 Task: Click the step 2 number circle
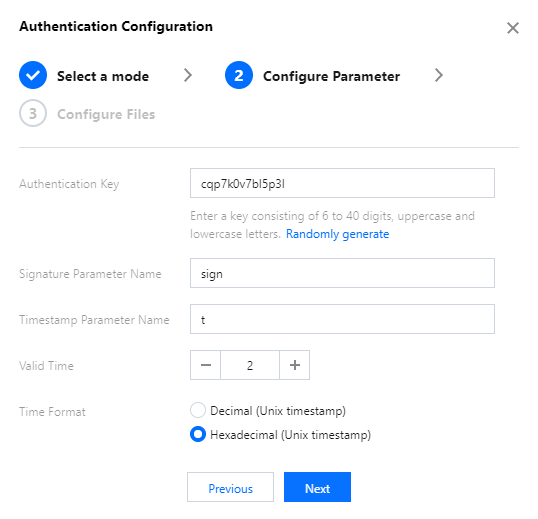239,75
